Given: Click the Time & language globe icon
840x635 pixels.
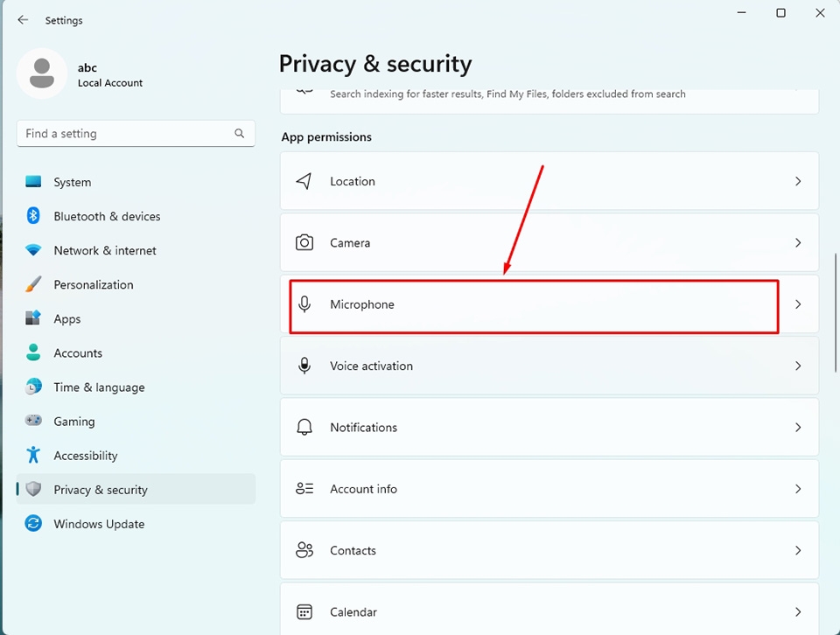Looking at the screenshot, I should [x=33, y=387].
